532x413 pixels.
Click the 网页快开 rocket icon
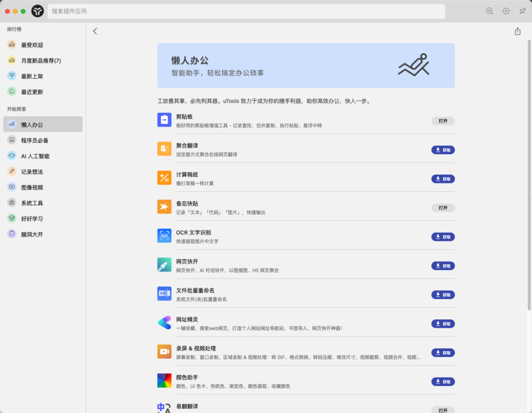(164, 265)
